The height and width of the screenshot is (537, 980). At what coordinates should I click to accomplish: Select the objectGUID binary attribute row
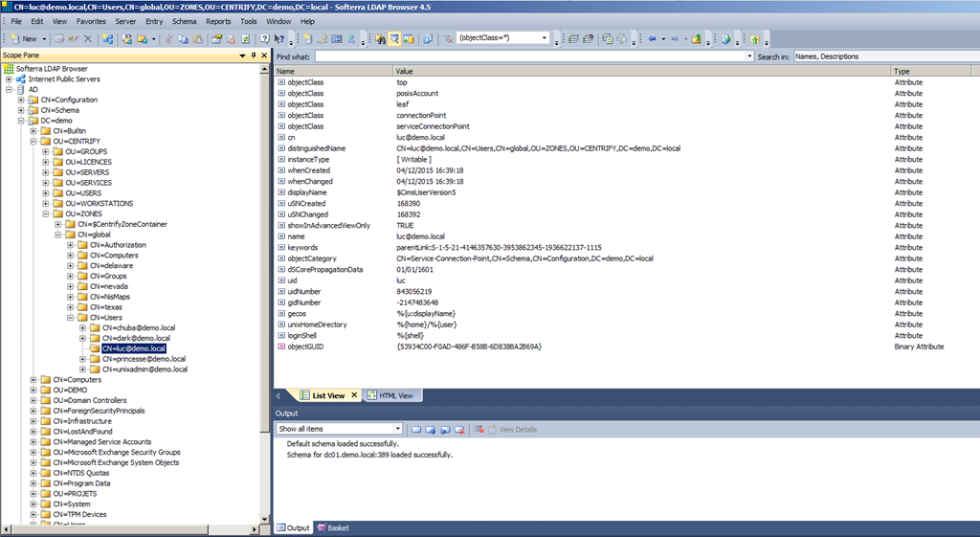tap(626, 347)
